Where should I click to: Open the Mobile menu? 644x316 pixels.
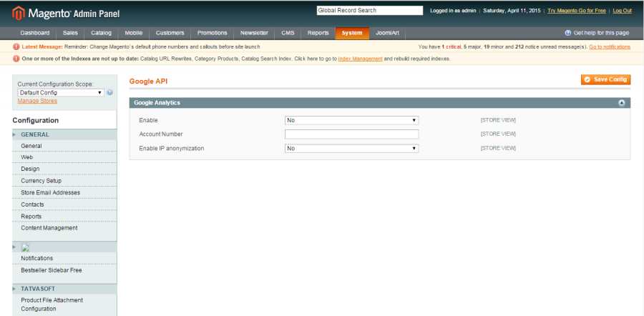[x=134, y=33]
